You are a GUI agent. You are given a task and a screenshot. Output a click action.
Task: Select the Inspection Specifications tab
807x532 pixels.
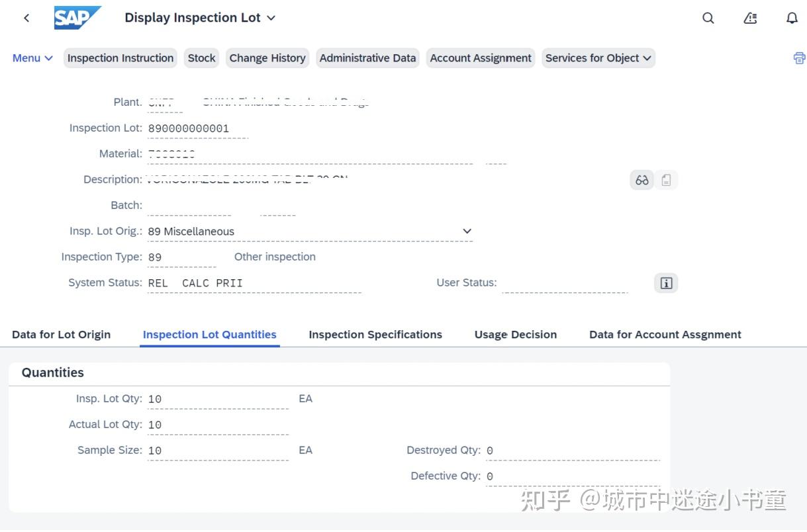(x=375, y=335)
